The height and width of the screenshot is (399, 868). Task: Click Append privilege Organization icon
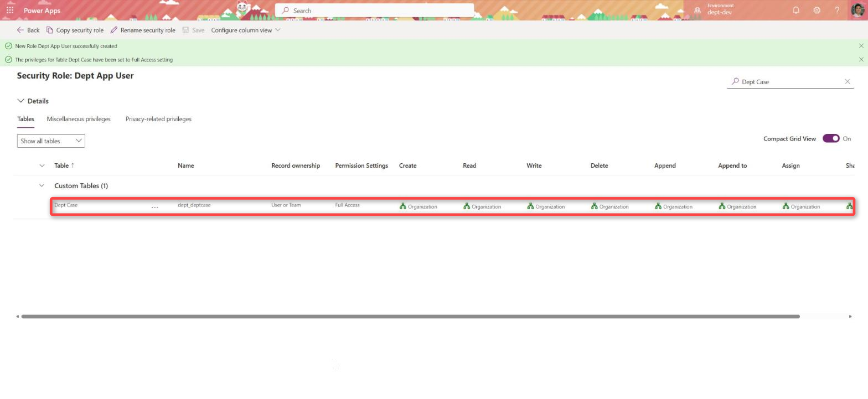[x=658, y=206]
